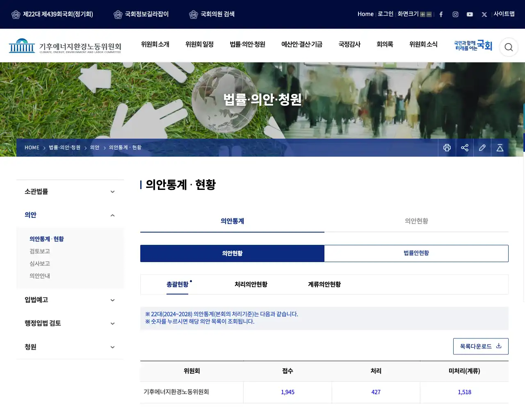The image size is (525, 420).
Task: Click the 1,518 pending bills count
Action: coord(464,392)
